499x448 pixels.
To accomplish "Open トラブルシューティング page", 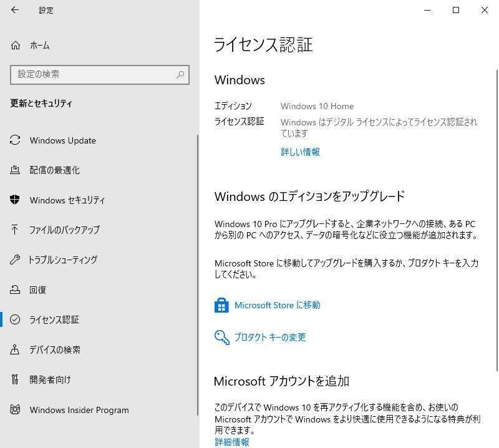I will pyautogui.click(x=99, y=260).
